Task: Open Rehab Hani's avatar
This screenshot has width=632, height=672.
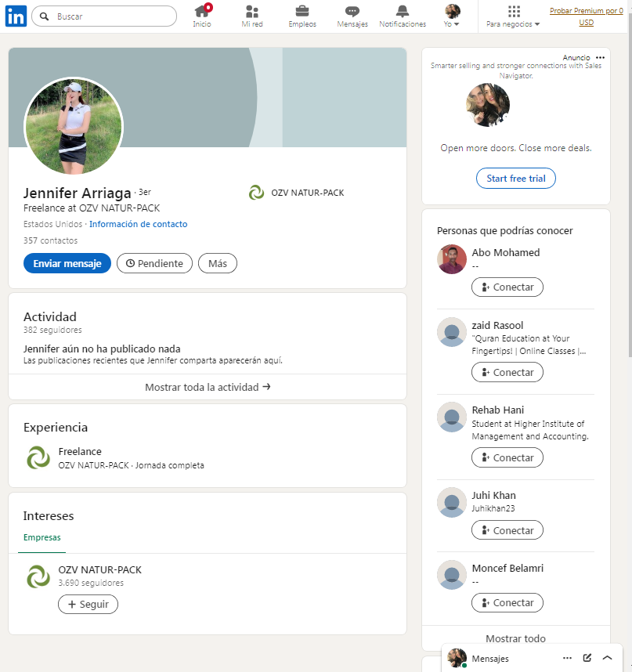Action: [452, 417]
